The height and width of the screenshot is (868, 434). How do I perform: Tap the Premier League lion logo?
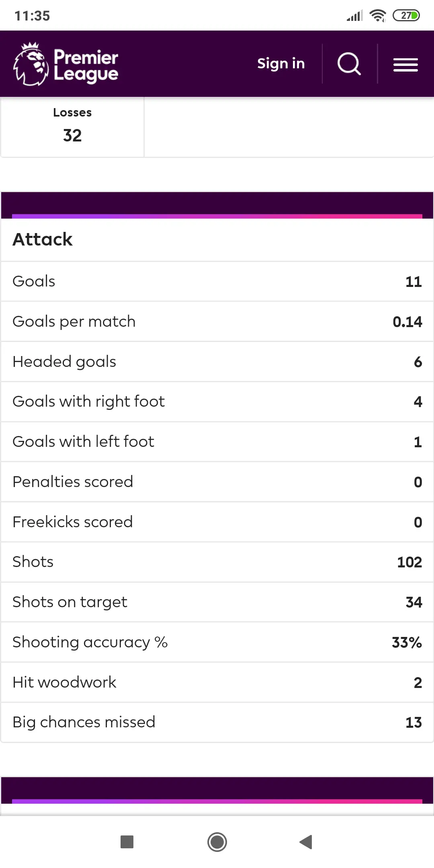(31, 64)
